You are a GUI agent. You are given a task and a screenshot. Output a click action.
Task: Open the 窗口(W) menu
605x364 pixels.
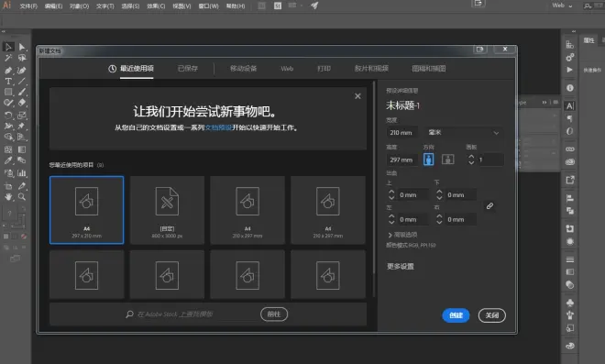click(x=208, y=6)
